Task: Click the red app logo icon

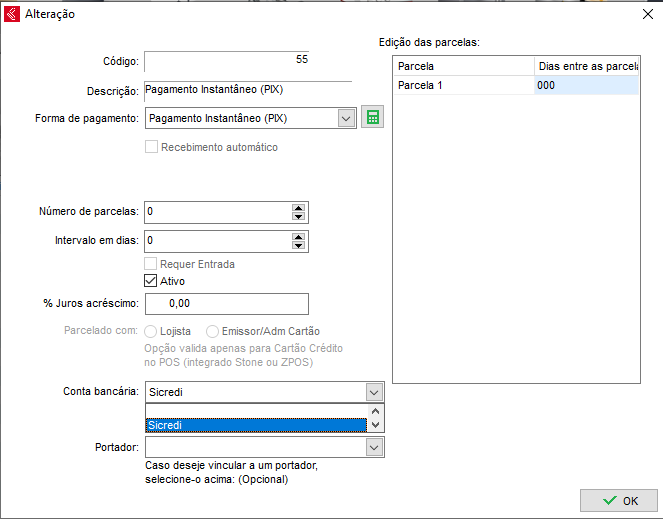Action: click(12, 14)
